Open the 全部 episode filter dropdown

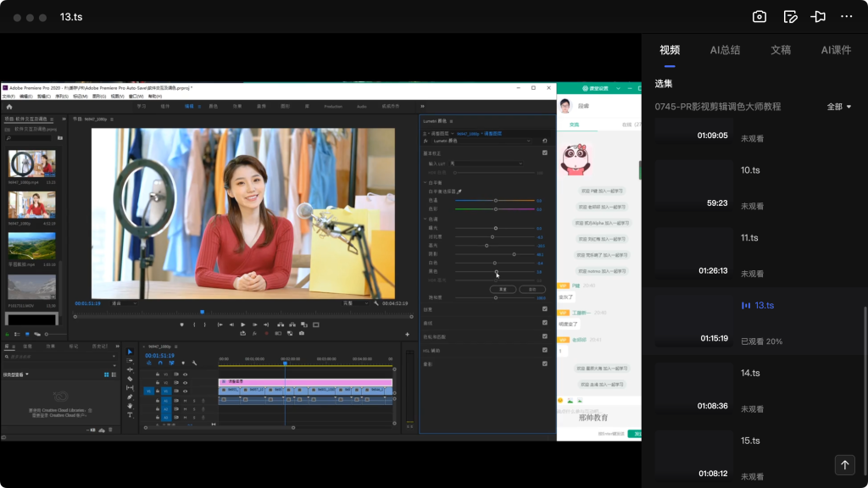[838, 107]
